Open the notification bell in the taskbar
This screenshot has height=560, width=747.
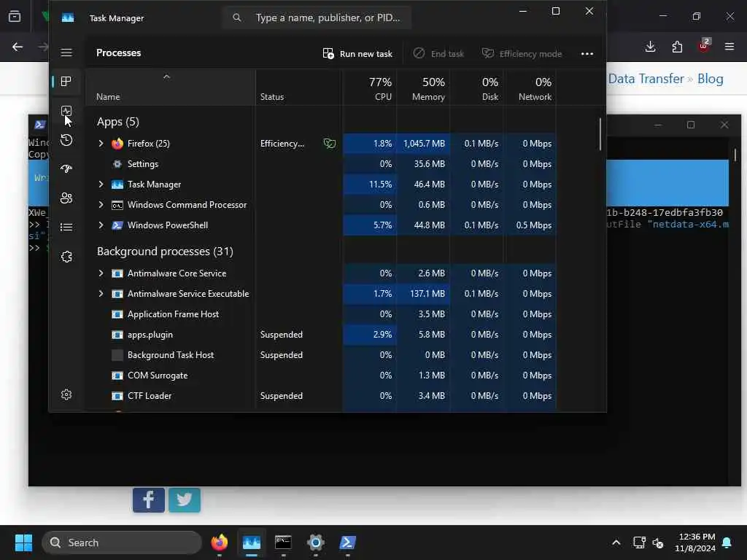click(727, 542)
